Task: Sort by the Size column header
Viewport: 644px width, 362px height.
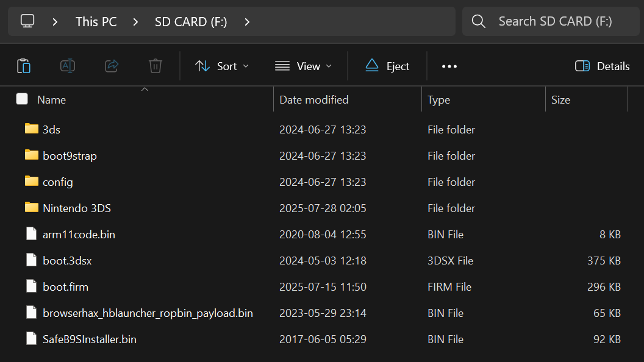Action: [560, 100]
